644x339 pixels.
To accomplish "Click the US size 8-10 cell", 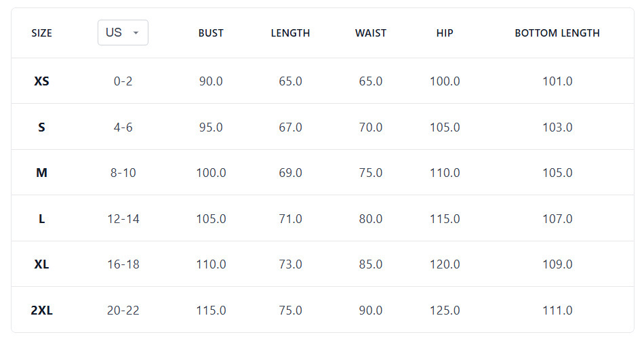I will 123,173.
